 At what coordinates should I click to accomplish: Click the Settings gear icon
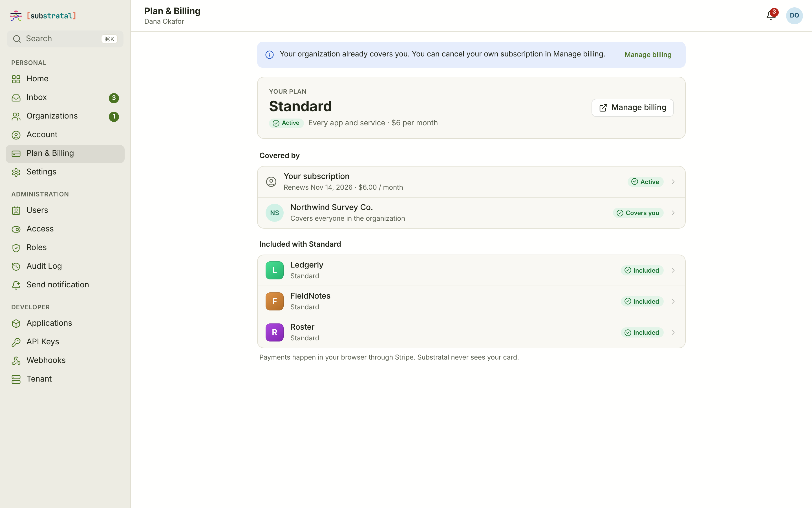[16, 172]
